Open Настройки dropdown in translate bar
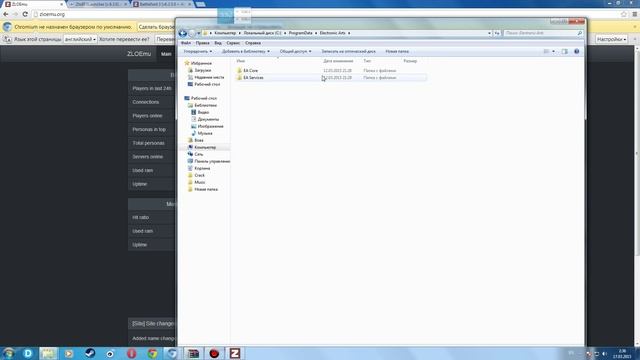 [611, 39]
